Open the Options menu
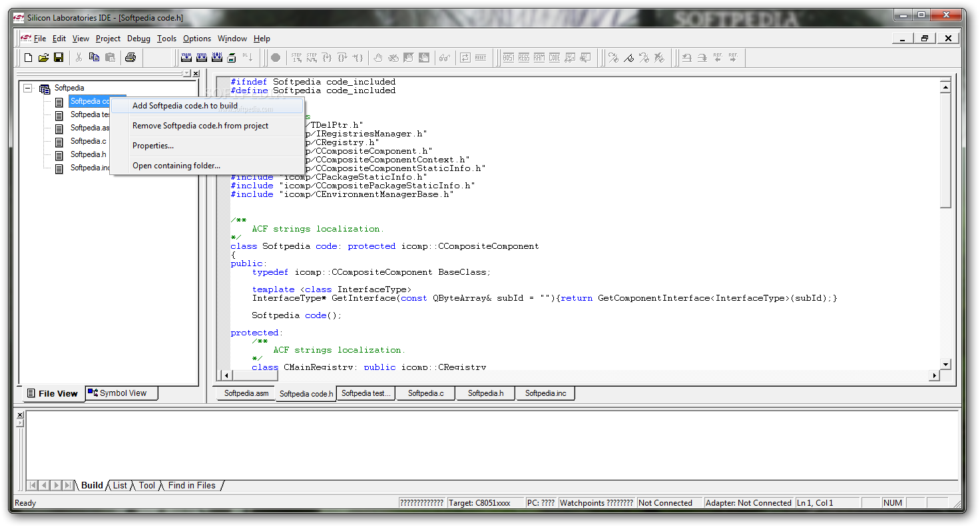Image resolution: width=980 pixels, height=527 pixels. pos(197,39)
